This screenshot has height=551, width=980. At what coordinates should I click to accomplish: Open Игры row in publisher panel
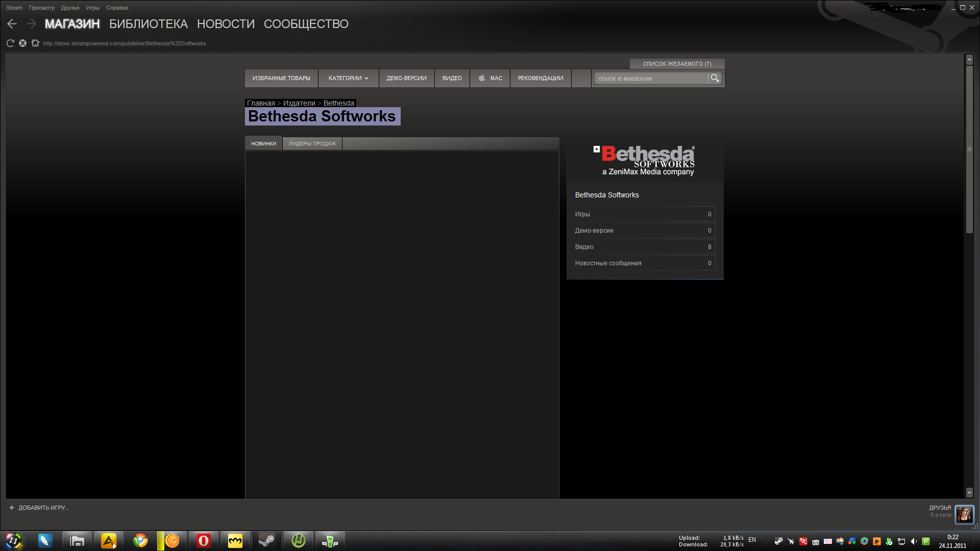point(645,214)
